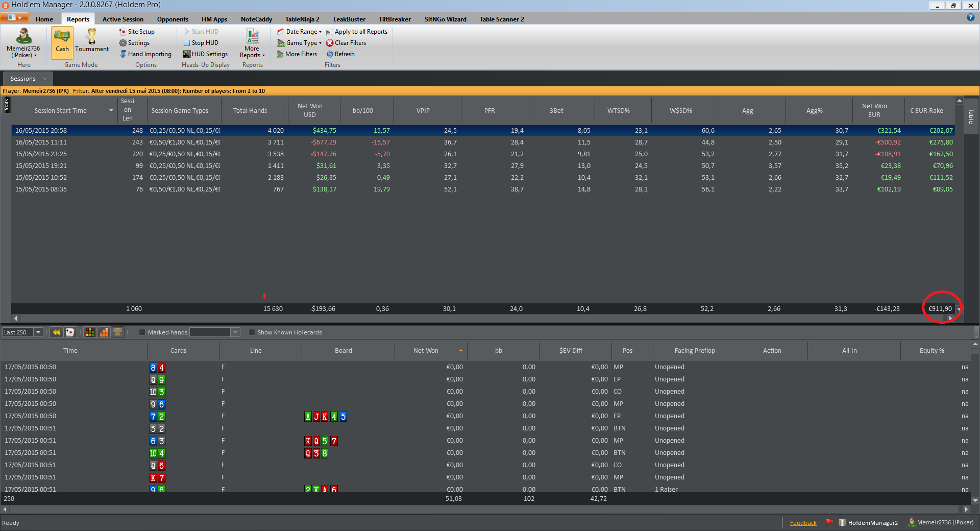Click hands grid horizontal scrollbar left arrow
The height and width of the screenshot is (531, 980).
5,509
